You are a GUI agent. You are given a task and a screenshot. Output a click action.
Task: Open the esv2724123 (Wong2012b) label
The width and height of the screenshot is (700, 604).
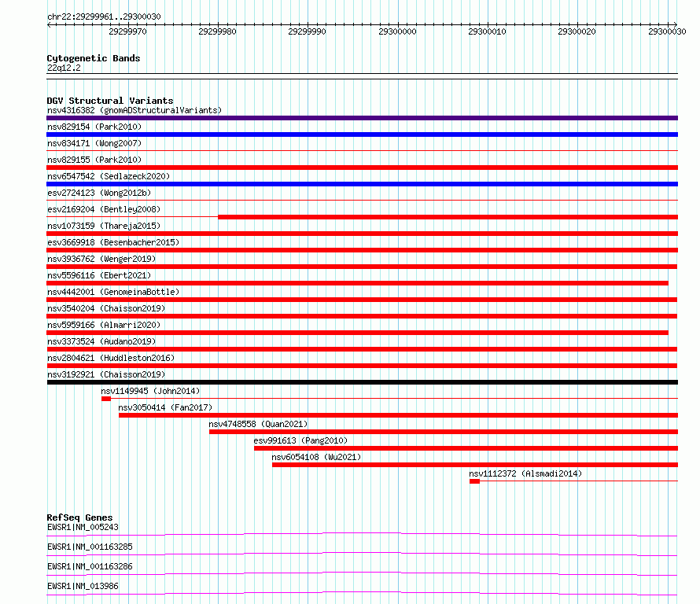pyautogui.click(x=99, y=193)
